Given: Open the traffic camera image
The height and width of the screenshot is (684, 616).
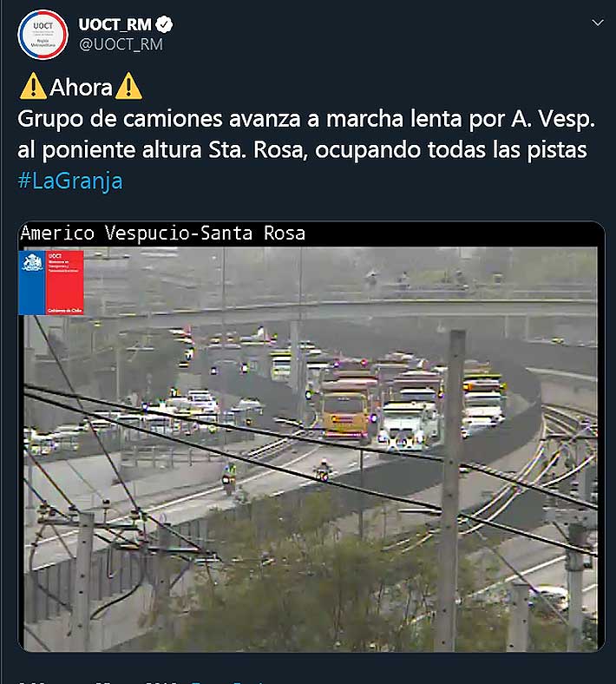Looking at the screenshot, I should [x=311, y=437].
